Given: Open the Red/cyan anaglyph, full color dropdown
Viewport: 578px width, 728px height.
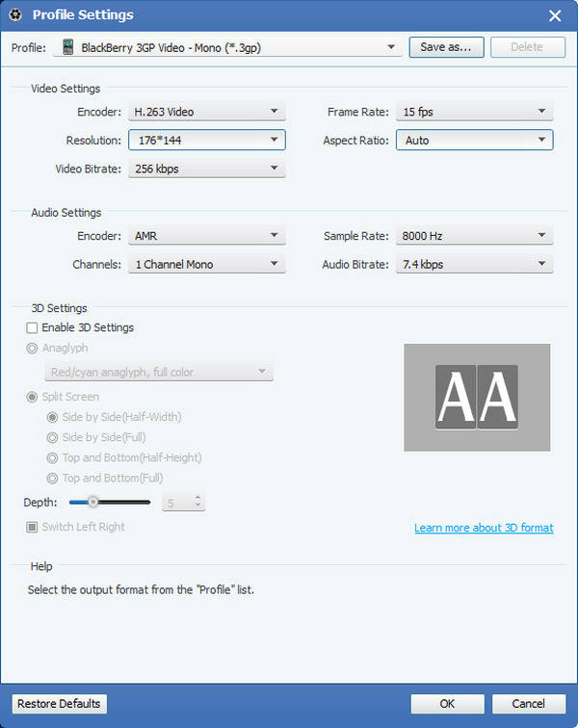Looking at the screenshot, I should tap(159, 372).
